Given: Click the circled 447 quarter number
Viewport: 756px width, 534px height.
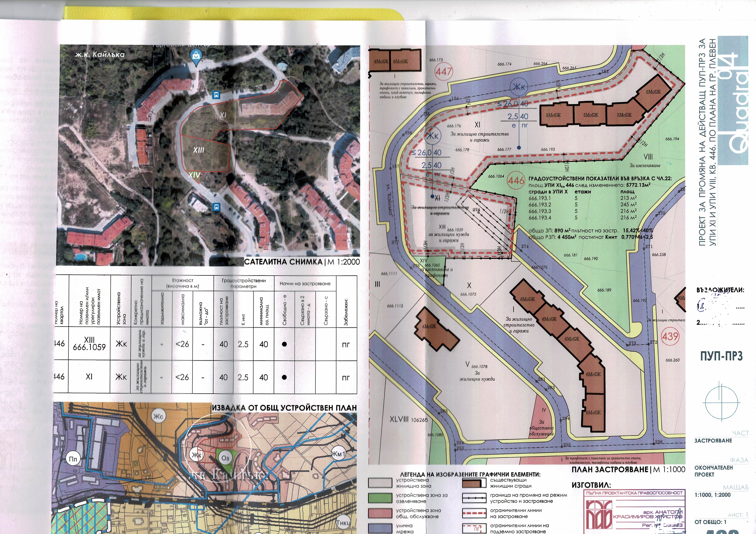Looking at the screenshot, I should (444, 72).
